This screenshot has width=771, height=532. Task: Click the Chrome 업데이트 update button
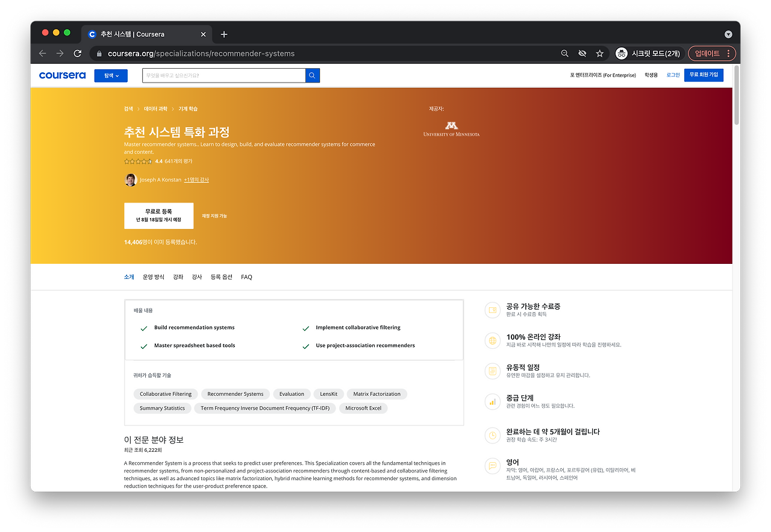click(712, 54)
